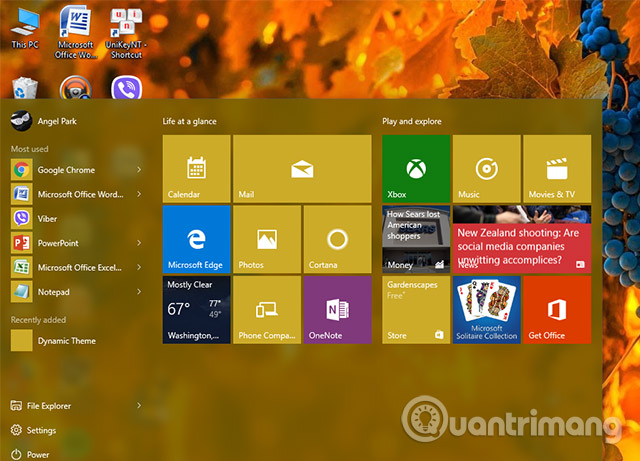Open the Store Gardenscapes tile
The height and width of the screenshot is (461, 640).
[416, 310]
